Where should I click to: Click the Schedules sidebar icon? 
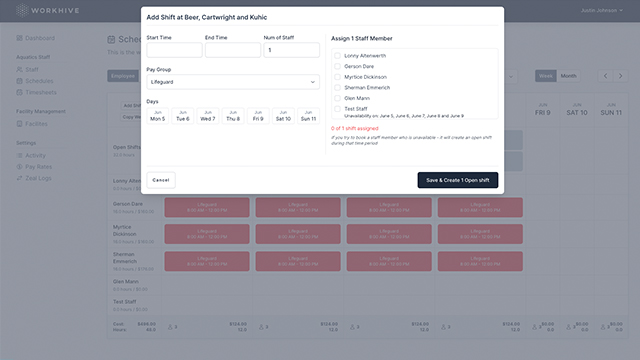tap(19, 81)
